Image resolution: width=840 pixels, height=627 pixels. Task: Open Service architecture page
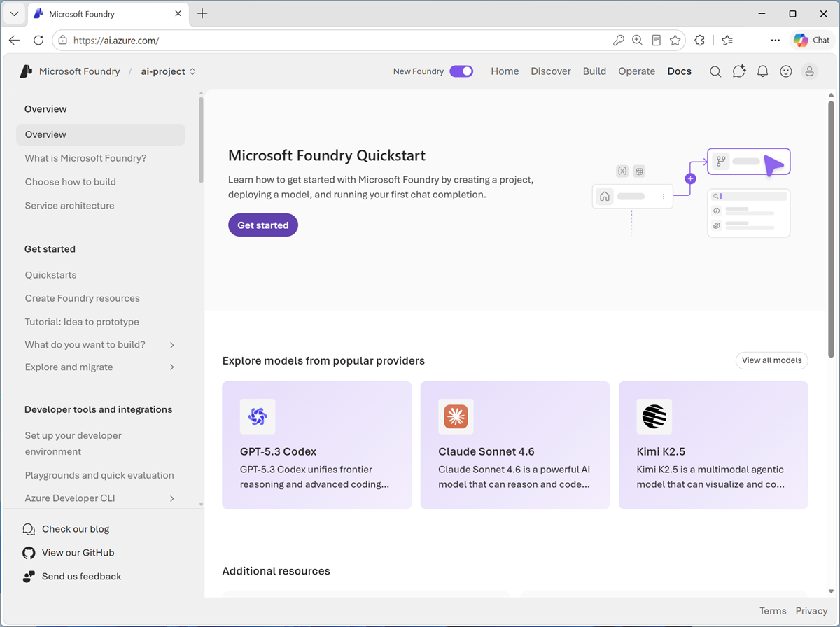69,206
